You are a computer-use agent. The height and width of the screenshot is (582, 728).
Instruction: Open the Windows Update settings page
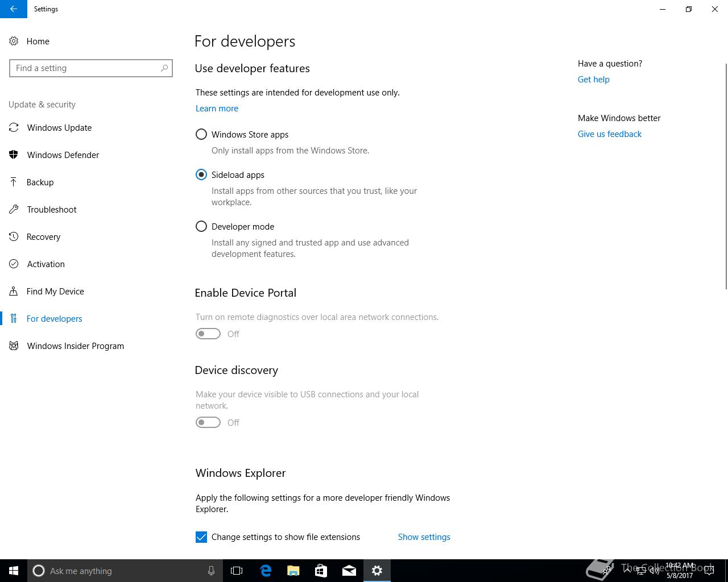[x=59, y=127]
